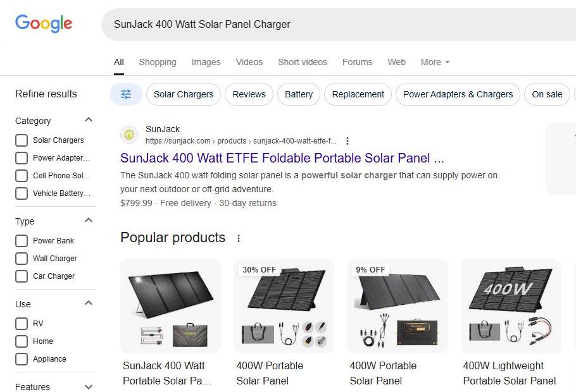576x392 pixels.
Task: Tick the RV use checkbox
Action: [22, 324]
